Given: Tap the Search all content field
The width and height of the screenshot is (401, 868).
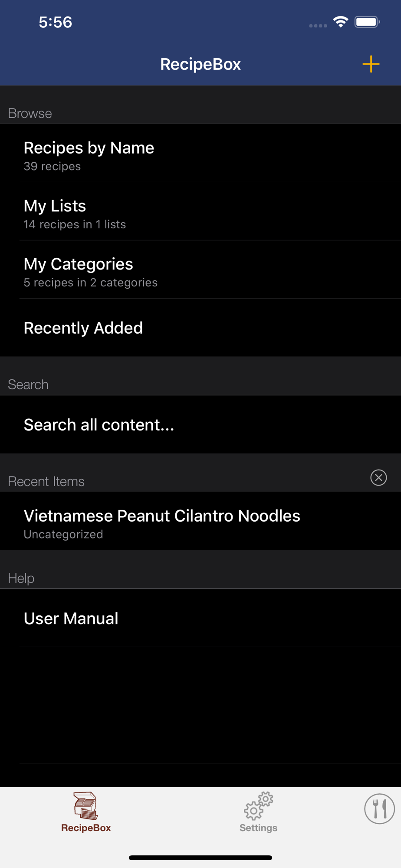Looking at the screenshot, I should (200, 424).
